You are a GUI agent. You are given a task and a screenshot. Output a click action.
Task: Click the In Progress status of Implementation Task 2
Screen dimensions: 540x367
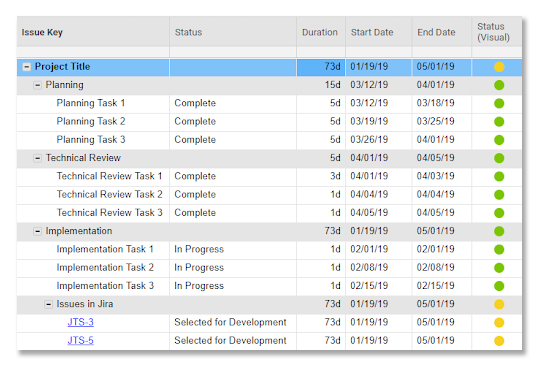pyautogui.click(x=199, y=268)
